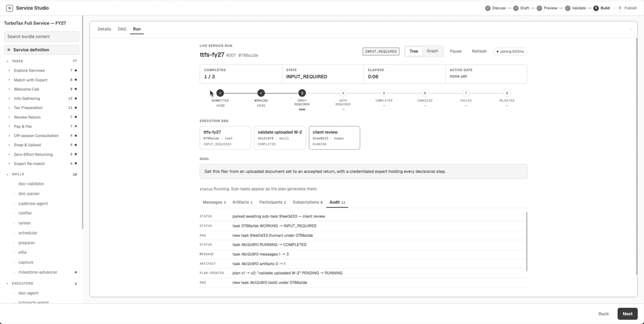The width and height of the screenshot is (644, 324).
Task: Open the Details tab
Action: tap(104, 29)
